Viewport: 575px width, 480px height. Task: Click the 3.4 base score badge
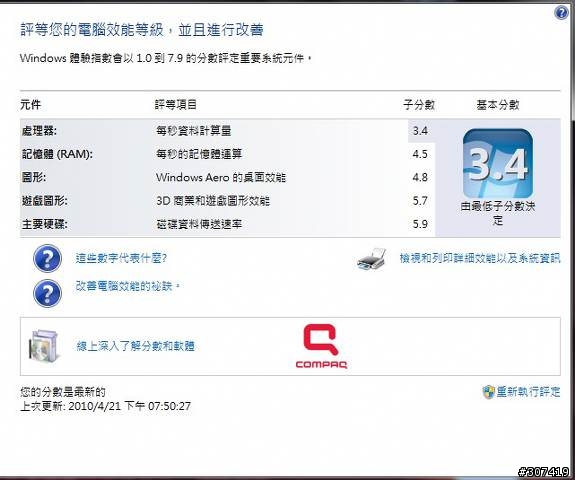pyautogui.click(x=498, y=164)
